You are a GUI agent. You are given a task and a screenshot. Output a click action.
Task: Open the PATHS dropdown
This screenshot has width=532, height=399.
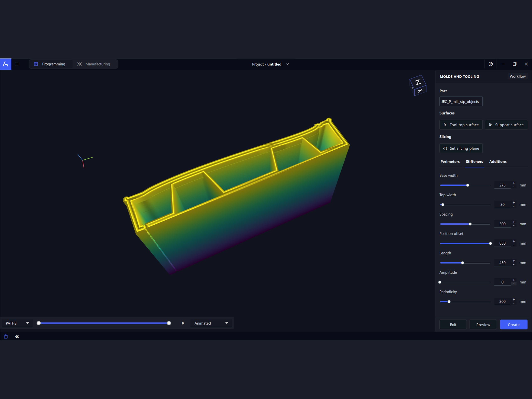click(x=17, y=323)
